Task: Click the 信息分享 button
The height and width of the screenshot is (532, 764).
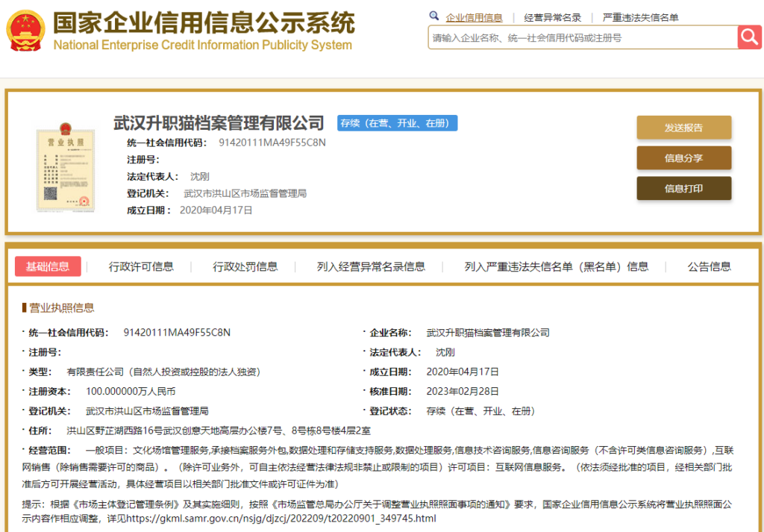Action: (683, 157)
